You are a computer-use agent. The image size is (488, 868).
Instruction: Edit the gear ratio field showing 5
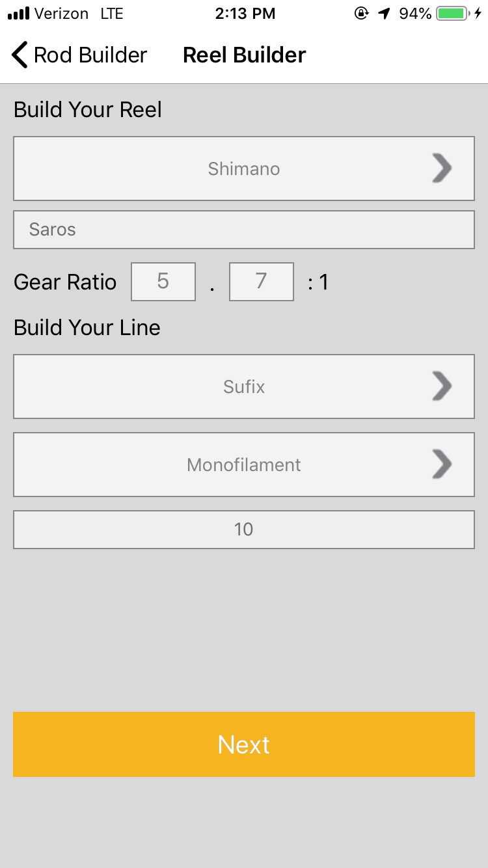(163, 282)
